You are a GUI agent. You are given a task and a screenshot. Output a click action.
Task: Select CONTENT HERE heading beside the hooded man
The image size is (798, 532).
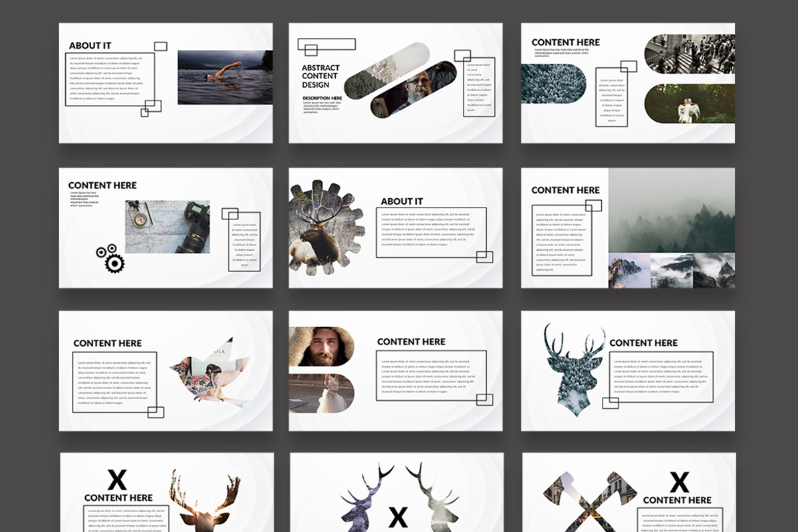pyautogui.click(x=412, y=342)
